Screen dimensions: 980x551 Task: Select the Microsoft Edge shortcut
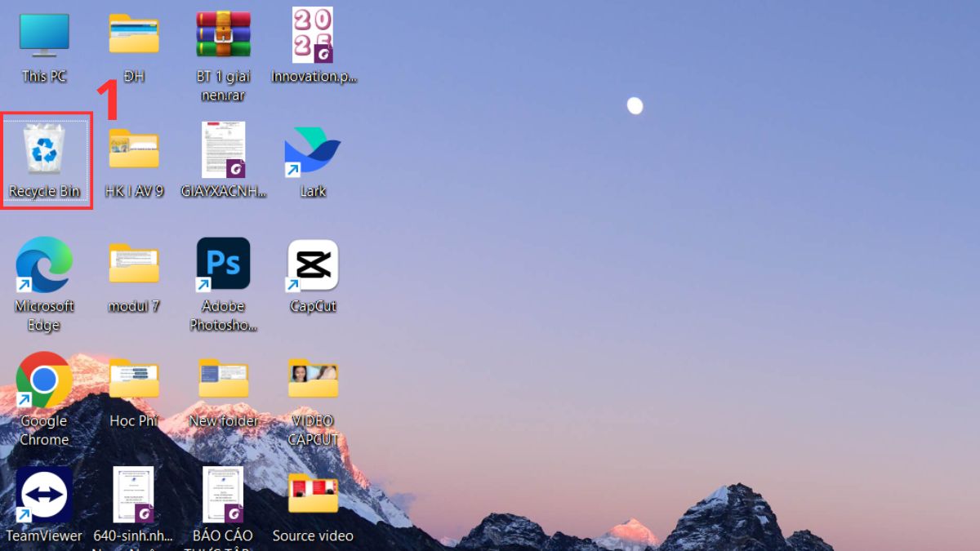coord(44,264)
